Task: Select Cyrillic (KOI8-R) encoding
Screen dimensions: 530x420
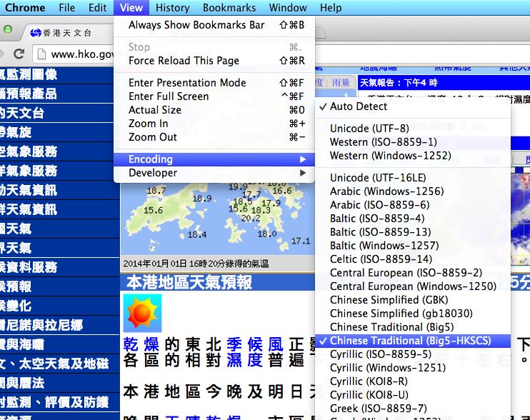Action: [412, 381]
